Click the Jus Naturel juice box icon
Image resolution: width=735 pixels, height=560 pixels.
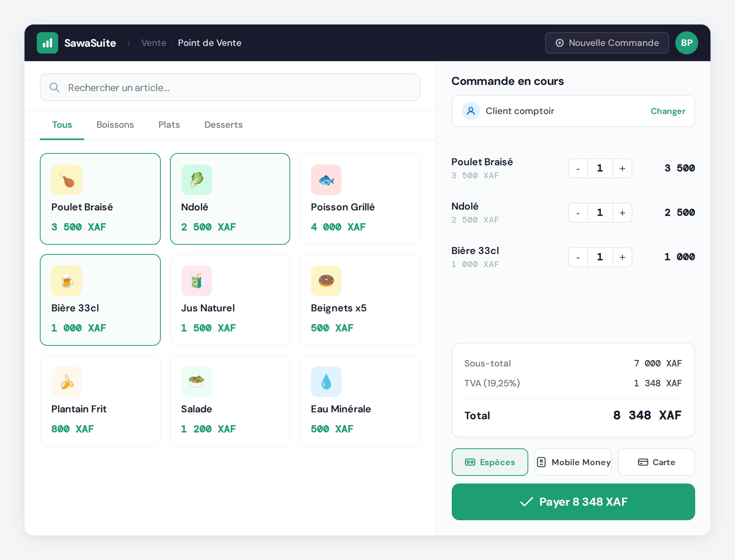197,281
